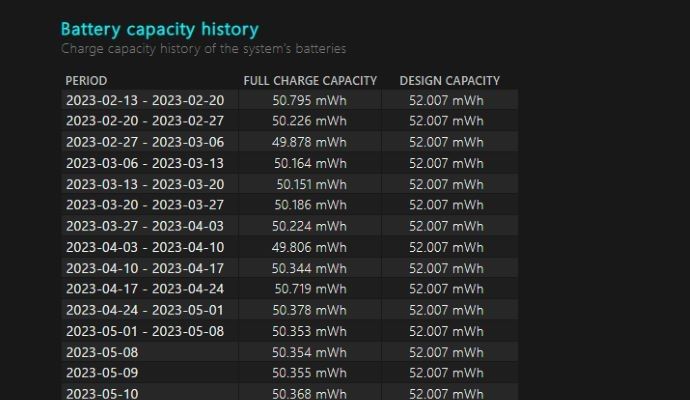Click the 50.355 mWh value for 2023-05-09
This screenshot has height=400, width=690.
tap(309, 373)
